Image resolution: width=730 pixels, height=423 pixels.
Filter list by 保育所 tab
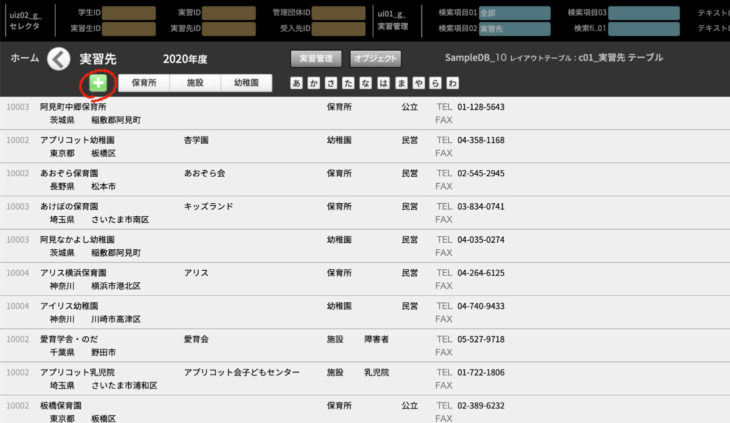pyautogui.click(x=144, y=83)
